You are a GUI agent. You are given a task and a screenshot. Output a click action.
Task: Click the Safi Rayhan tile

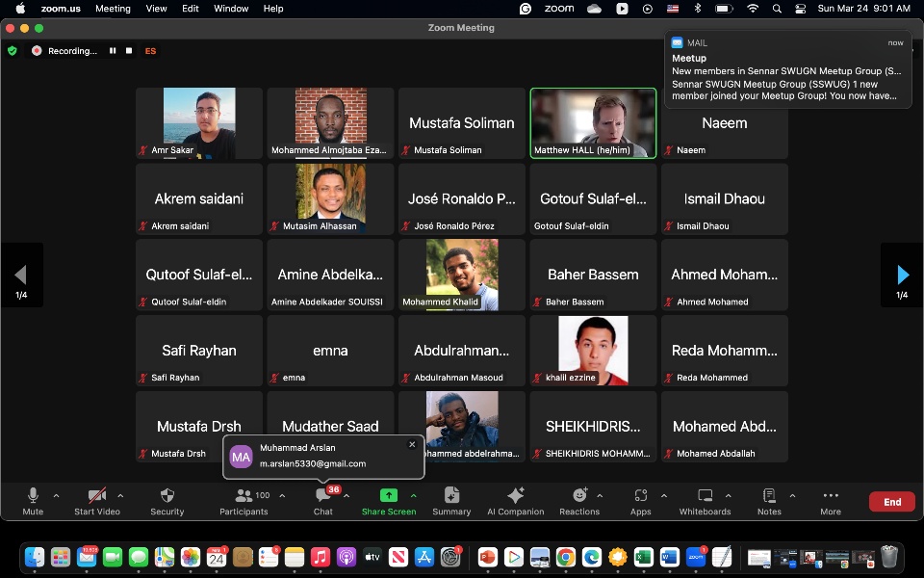tap(199, 351)
